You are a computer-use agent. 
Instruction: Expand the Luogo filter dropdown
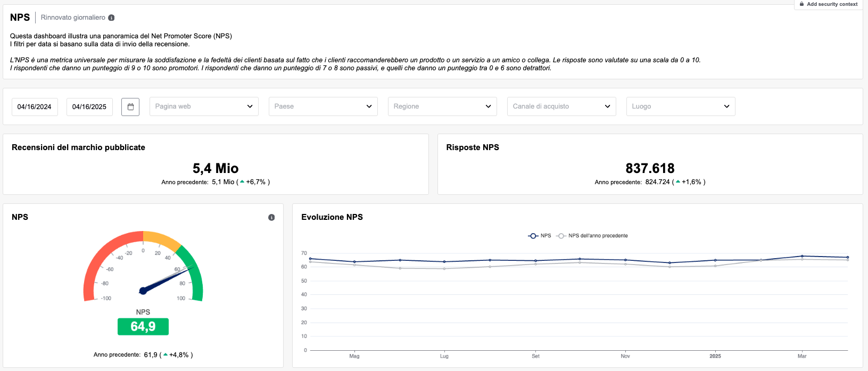681,106
